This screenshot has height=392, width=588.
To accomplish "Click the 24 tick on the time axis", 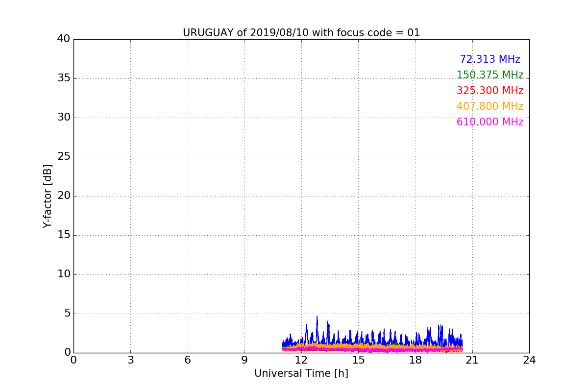I will pos(529,360).
